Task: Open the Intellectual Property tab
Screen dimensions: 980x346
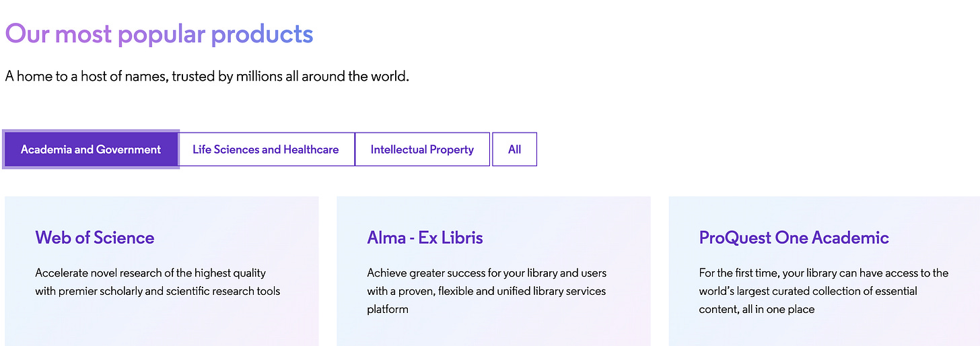Action: (x=422, y=149)
